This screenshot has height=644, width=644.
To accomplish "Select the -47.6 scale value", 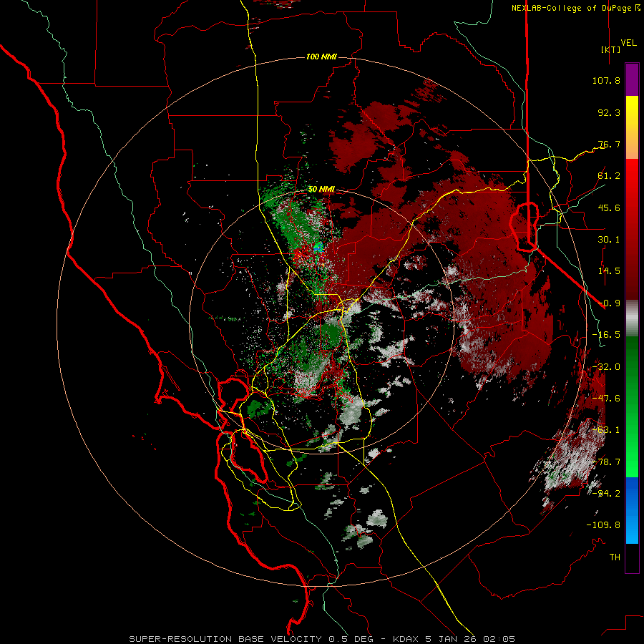I will pyautogui.click(x=606, y=399).
